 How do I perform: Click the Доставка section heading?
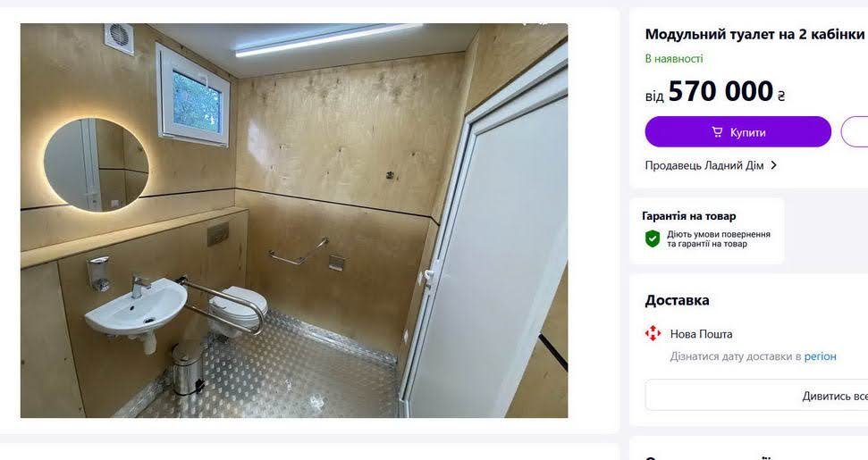[677, 300]
